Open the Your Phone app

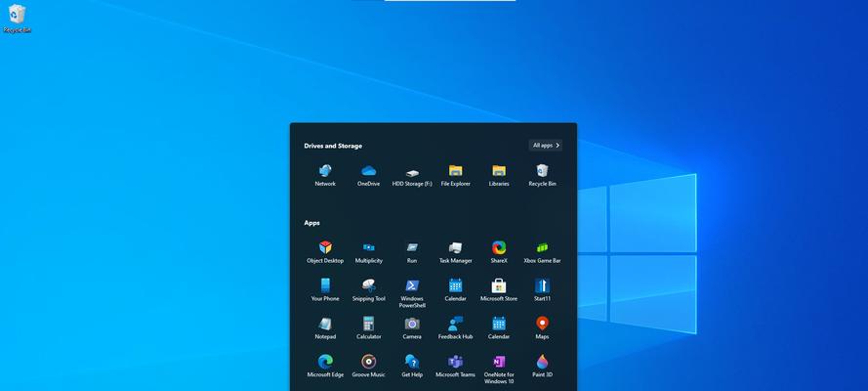[x=325, y=290]
